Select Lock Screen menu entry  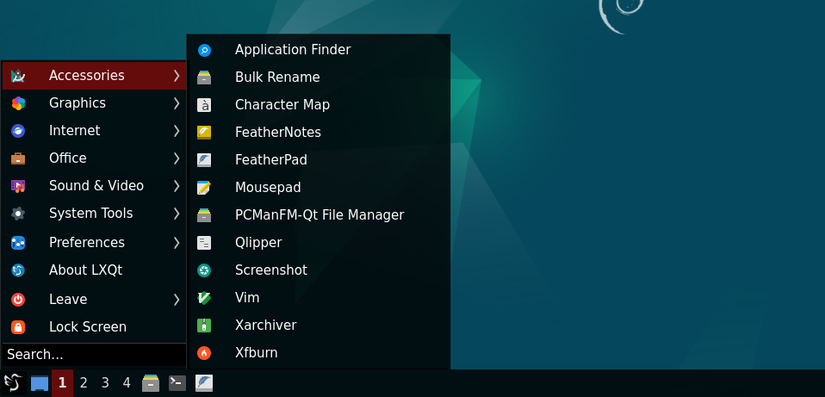(x=94, y=327)
